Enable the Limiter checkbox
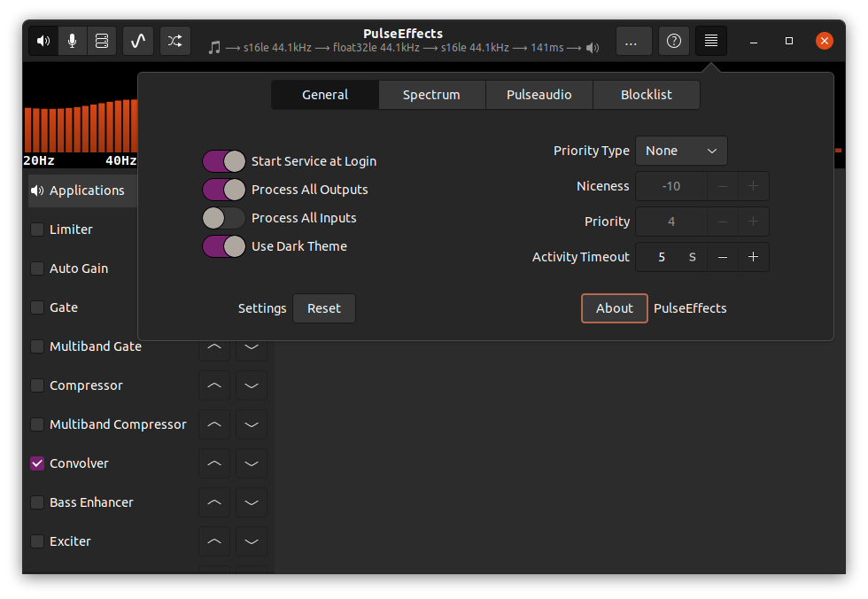 (x=37, y=229)
